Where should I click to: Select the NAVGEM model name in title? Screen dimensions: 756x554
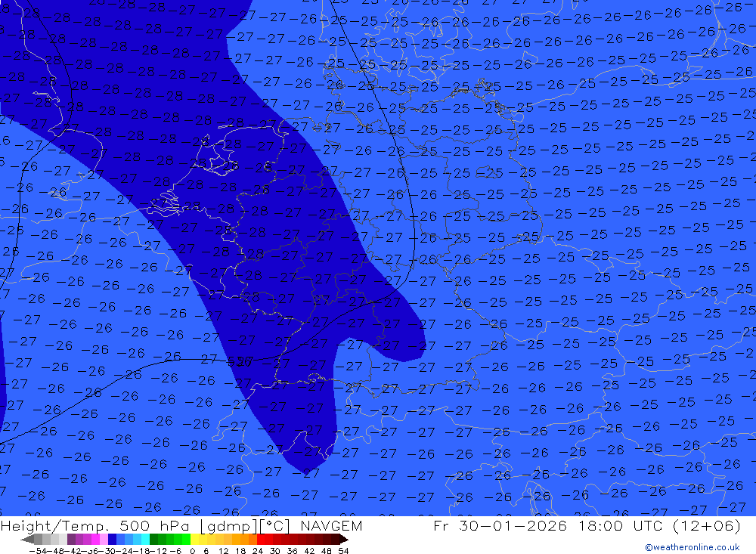tap(331, 525)
